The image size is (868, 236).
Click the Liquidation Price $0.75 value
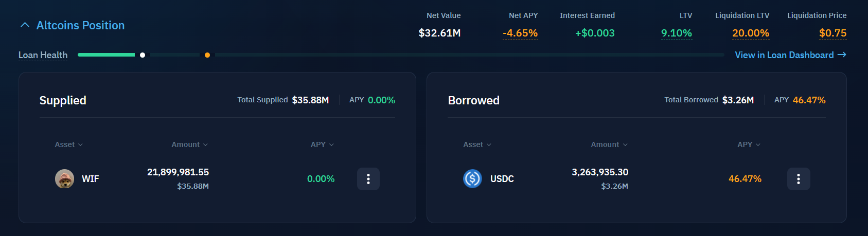coord(832,33)
